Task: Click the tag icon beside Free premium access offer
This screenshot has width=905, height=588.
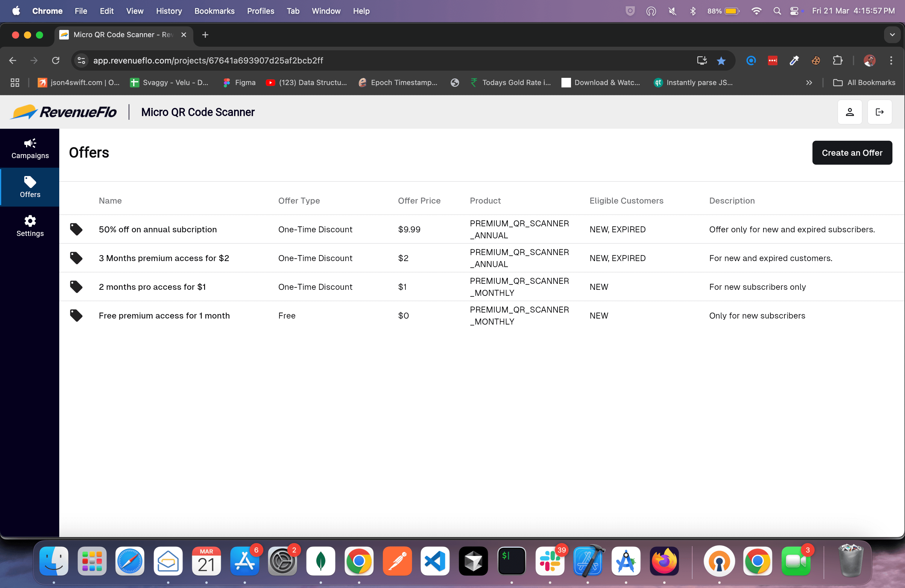Action: (76, 315)
